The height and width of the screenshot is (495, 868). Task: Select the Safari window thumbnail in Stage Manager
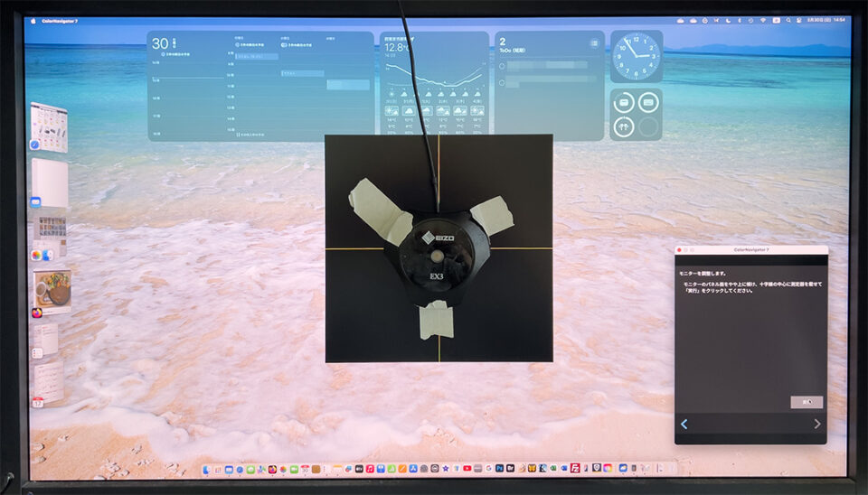coord(49,127)
